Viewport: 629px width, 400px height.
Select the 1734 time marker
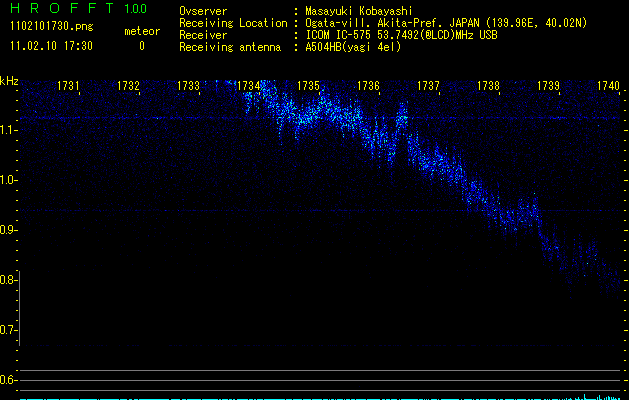249,86
